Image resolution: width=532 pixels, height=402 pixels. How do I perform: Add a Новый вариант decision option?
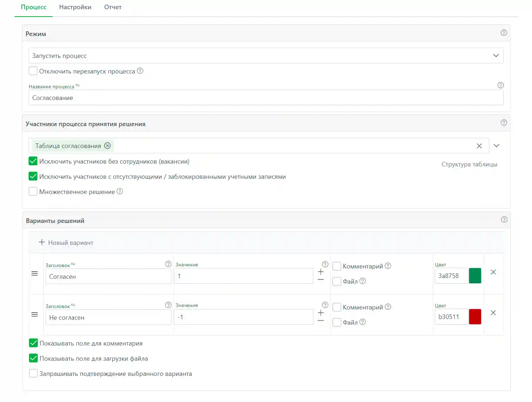pyautogui.click(x=66, y=243)
